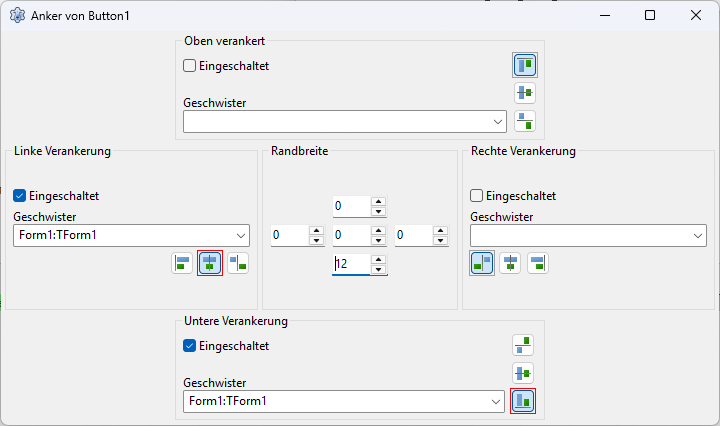Image resolution: width=720 pixels, height=426 pixels.
Task: Open Geschwister dropdown in Oben verankert
Action: (x=499, y=121)
